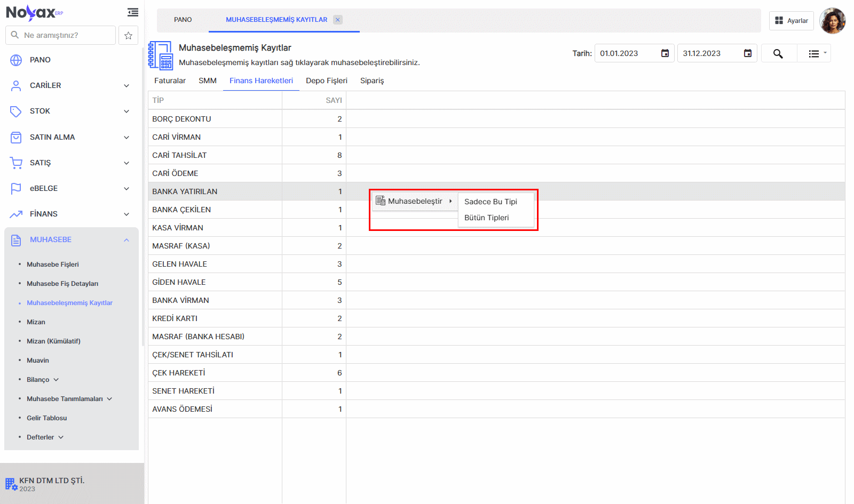854x504 pixels.
Task: Click the company building icon
Action: (11, 484)
